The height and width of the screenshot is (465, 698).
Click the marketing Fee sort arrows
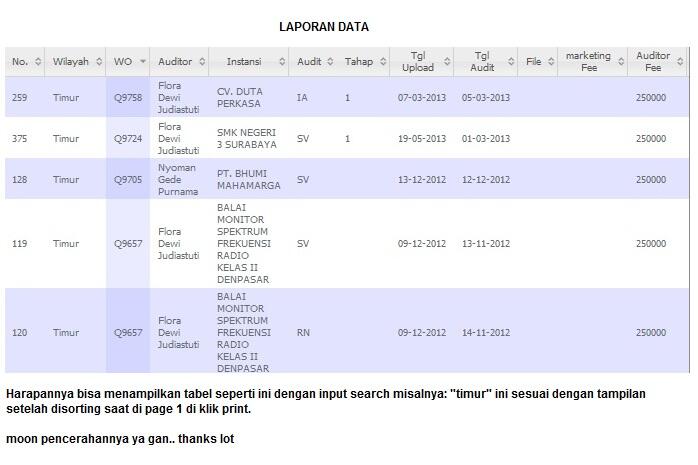621,62
